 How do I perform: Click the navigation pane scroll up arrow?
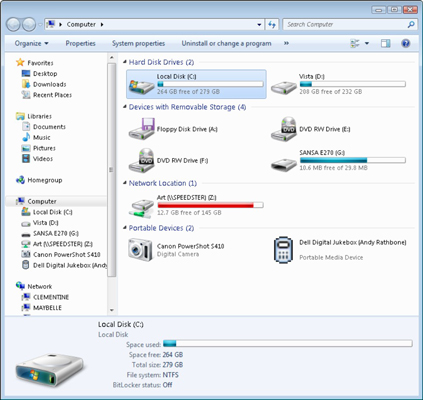tap(112, 58)
